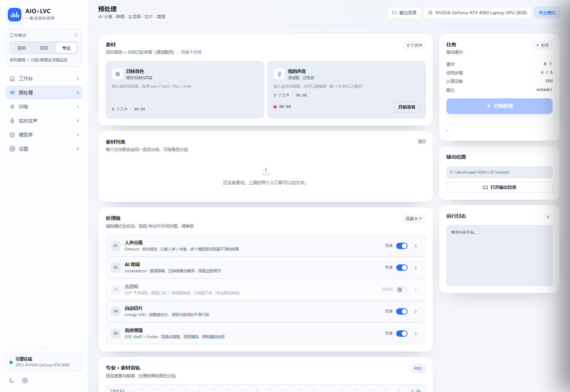This screenshot has width=570, height=392.
Task: Click the 目标音色 target icon
Action: point(118,74)
